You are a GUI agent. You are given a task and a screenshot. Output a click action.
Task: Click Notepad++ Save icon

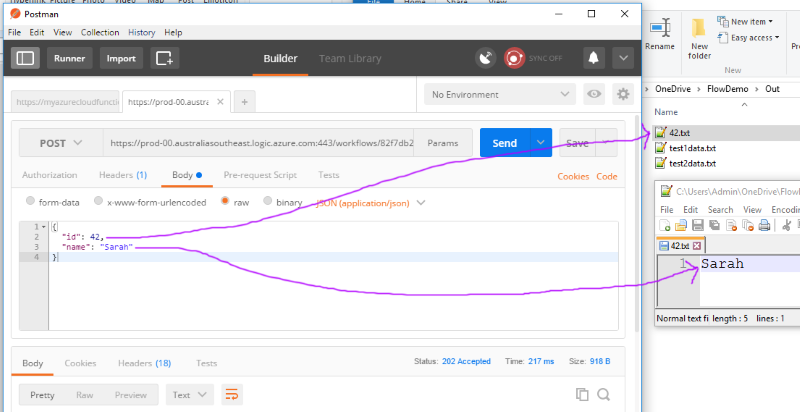(697, 225)
